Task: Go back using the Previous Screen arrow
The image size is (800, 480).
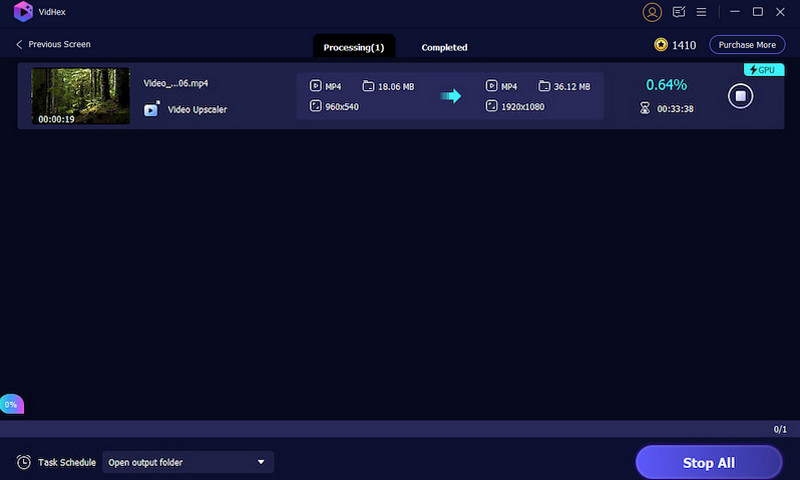Action: click(19, 45)
